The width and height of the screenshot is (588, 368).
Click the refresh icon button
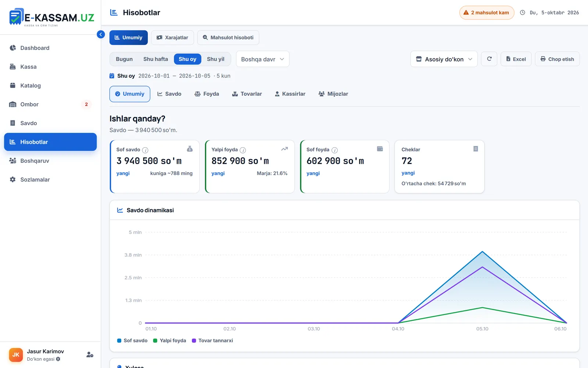(490, 59)
